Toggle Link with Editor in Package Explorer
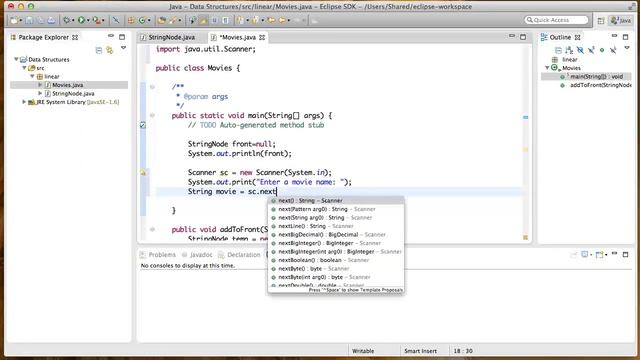 point(109,50)
